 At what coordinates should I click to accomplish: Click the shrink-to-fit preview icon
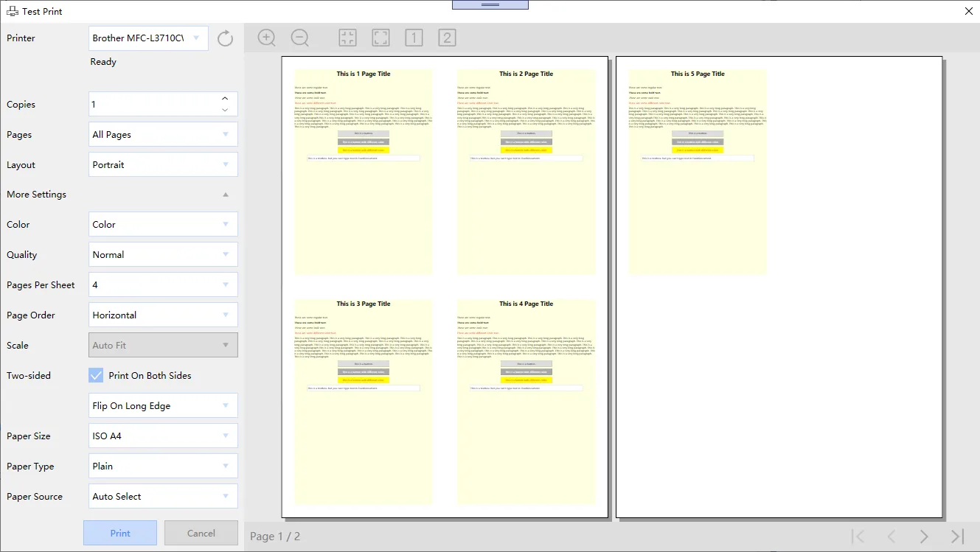(x=348, y=38)
